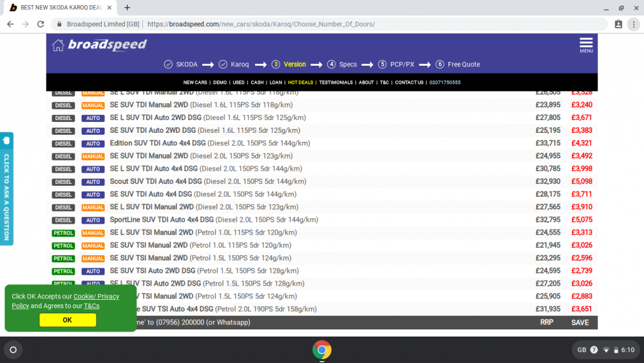Viewport: 644px width, 363px height.
Task: Open the Chrome three-dot menu
Action: pos(634,25)
